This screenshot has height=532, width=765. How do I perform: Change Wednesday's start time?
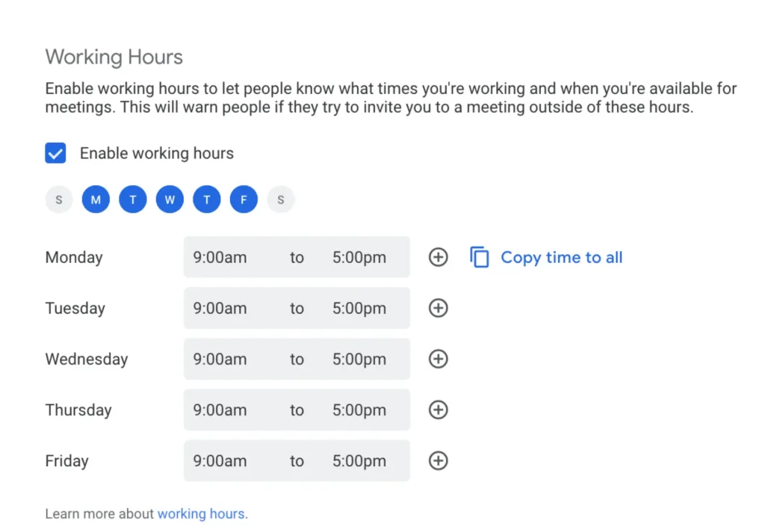[220, 359]
